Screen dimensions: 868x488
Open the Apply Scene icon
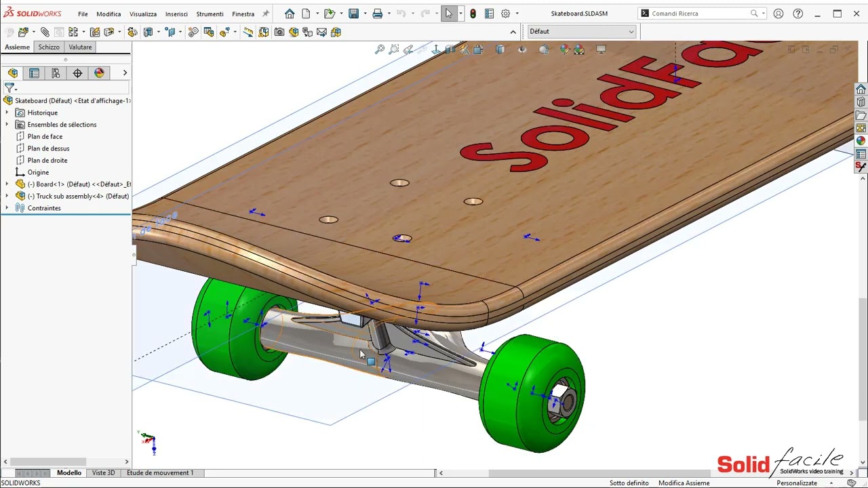tap(579, 49)
